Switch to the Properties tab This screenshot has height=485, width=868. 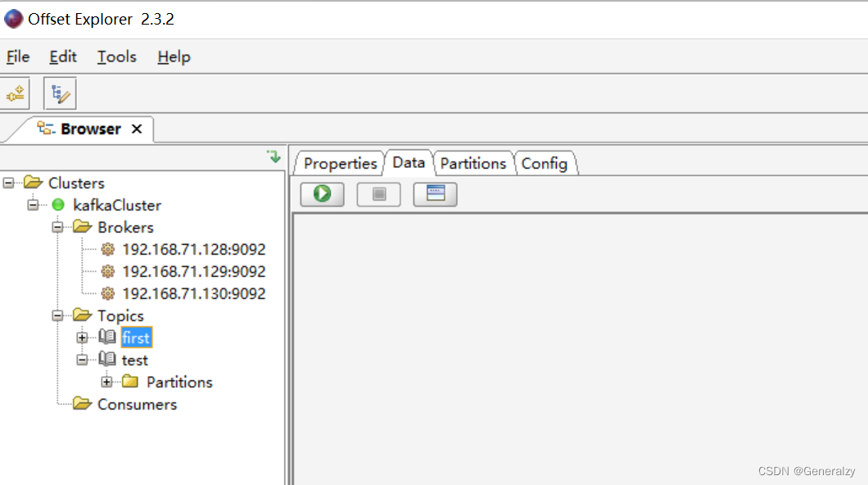pos(340,163)
